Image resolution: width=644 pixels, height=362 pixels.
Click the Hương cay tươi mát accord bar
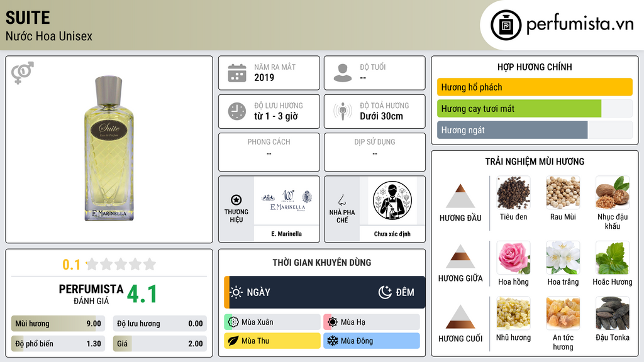point(535,109)
